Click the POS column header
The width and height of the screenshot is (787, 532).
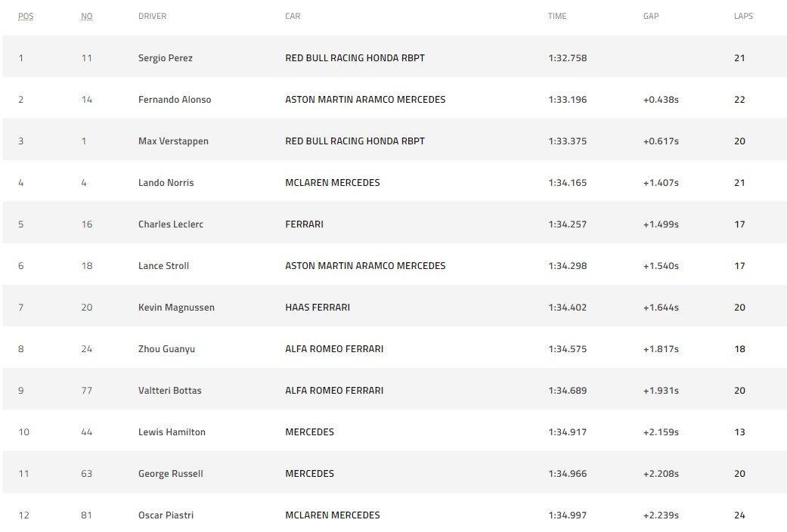(26, 16)
